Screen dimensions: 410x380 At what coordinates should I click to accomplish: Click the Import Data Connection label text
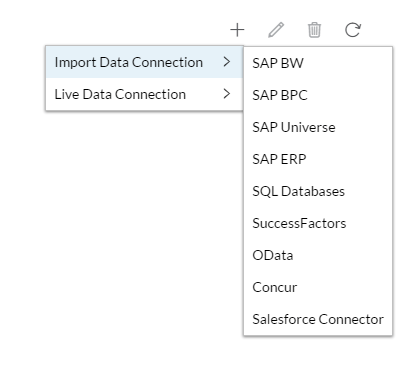coord(129,62)
